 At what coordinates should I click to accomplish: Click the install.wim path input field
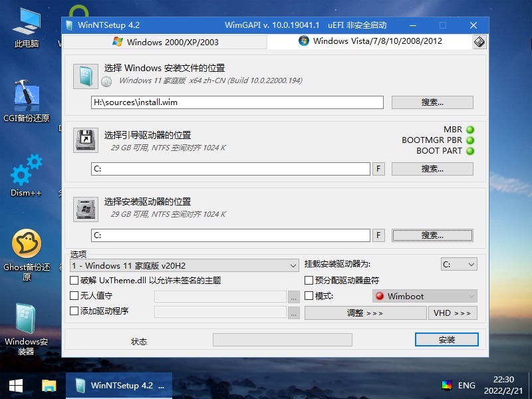point(237,102)
